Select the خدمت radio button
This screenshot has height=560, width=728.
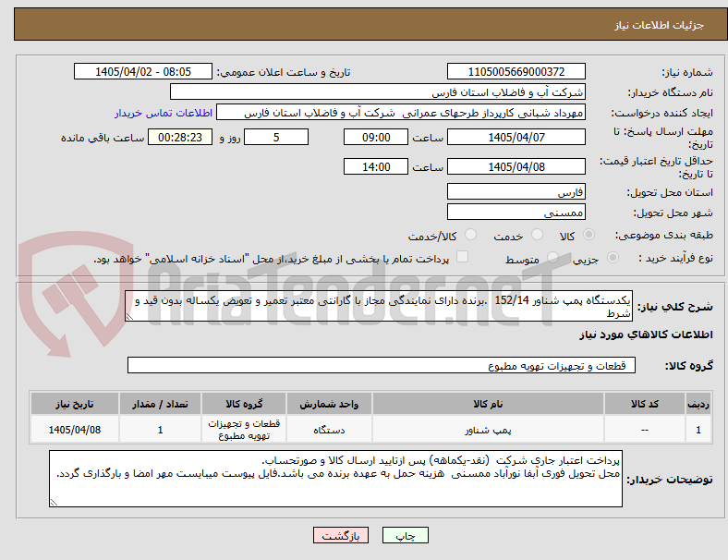(537, 235)
